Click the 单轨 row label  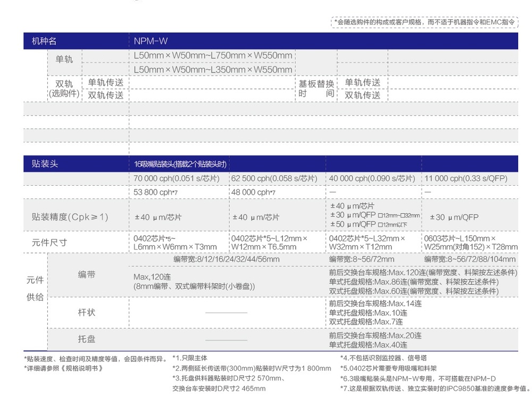pyautogui.click(x=64, y=59)
